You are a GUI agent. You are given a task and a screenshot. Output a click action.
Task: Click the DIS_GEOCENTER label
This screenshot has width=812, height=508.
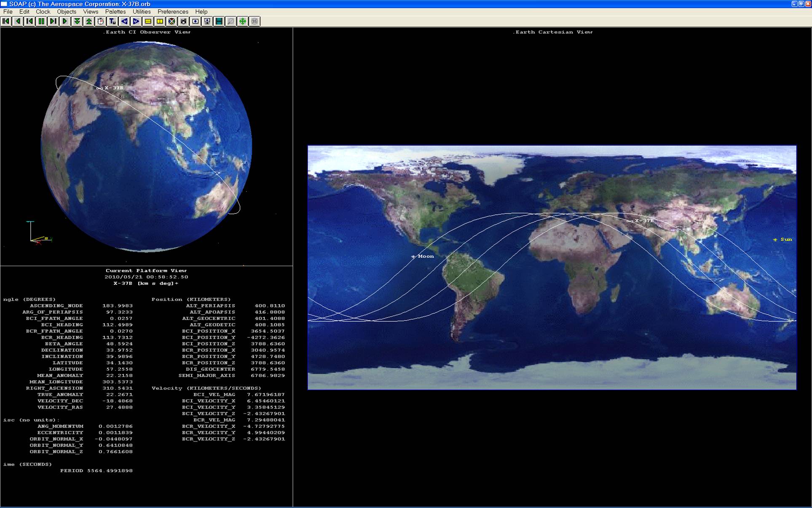[210, 369]
